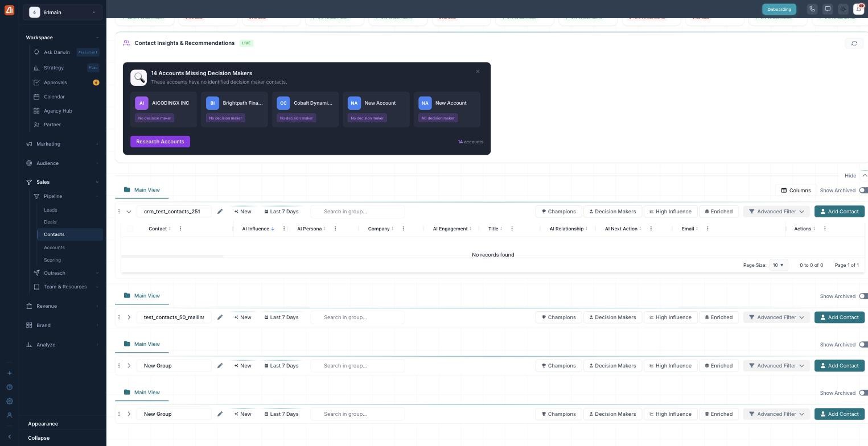868x446 pixels.
Task: Open Agency Hub in sidebar
Action: (x=57, y=111)
